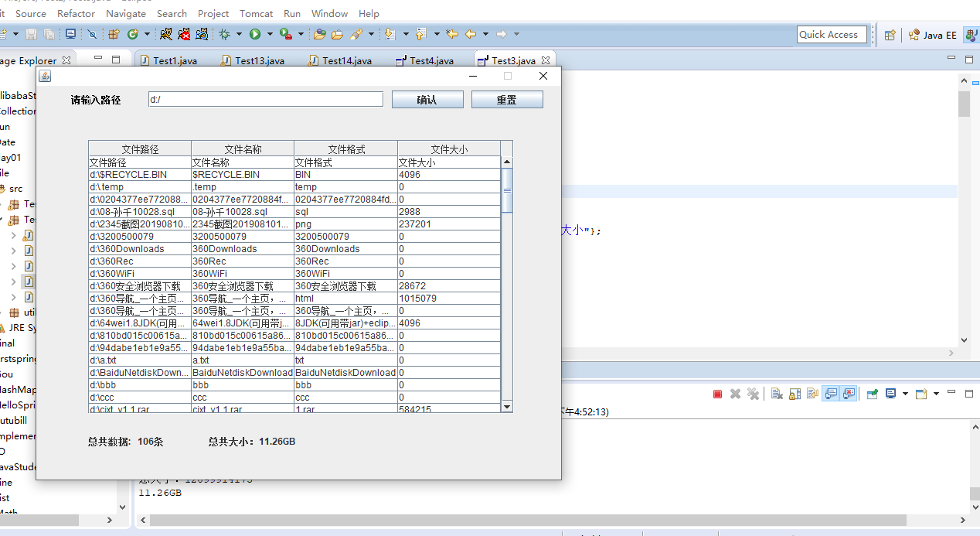Click the flashlight Search toolbar icon
This screenshot has width=980, height=536.
tap(356, 34)
